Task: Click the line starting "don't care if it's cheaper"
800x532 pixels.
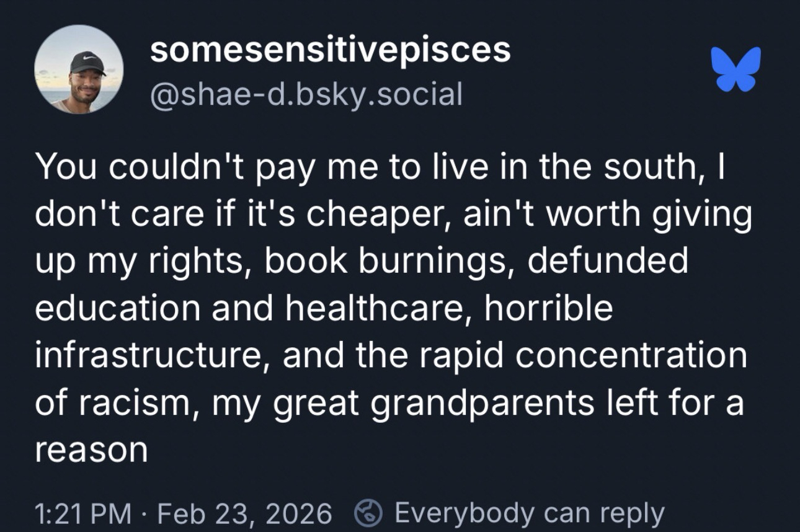Action: pos(393,214)
